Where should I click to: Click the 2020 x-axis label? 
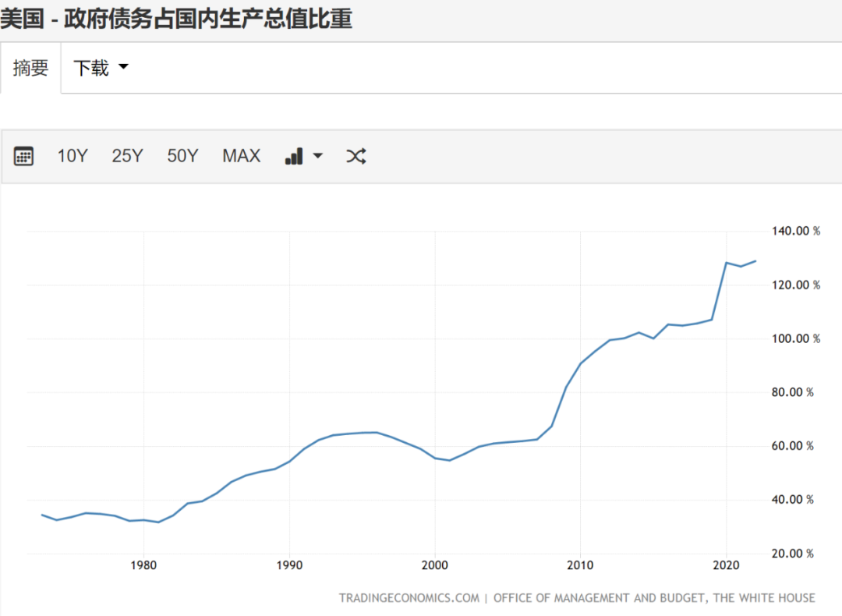pyautogui.click(x=727, y=565)
